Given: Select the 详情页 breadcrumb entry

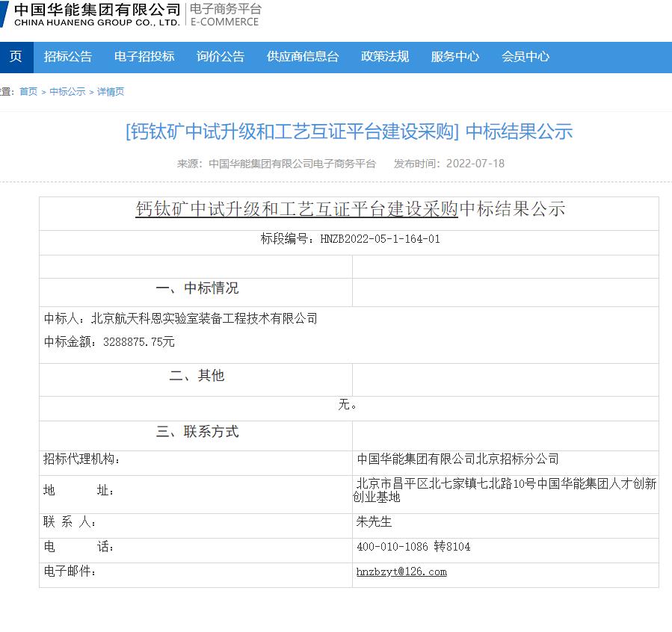Looking at the screenshot, I should click(111, 91).
